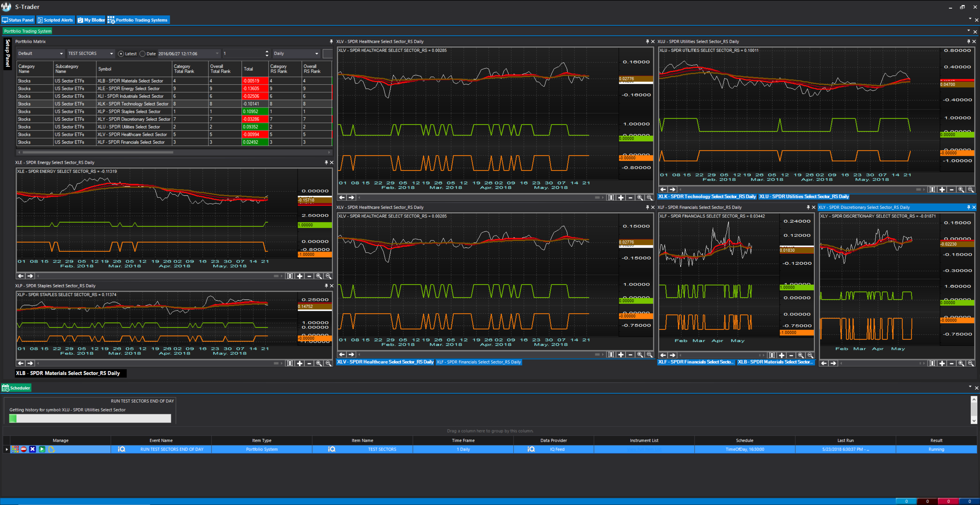Select the Date radio button

[142, 54]
